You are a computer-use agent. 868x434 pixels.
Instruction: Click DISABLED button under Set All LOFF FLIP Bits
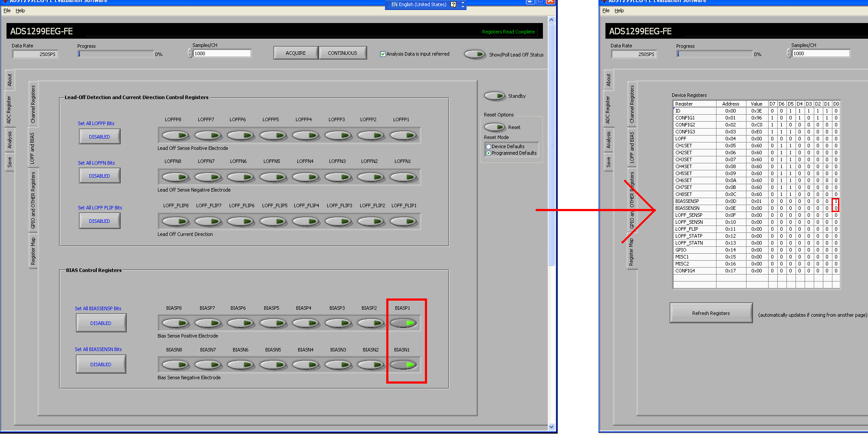(x=100, y=221)
